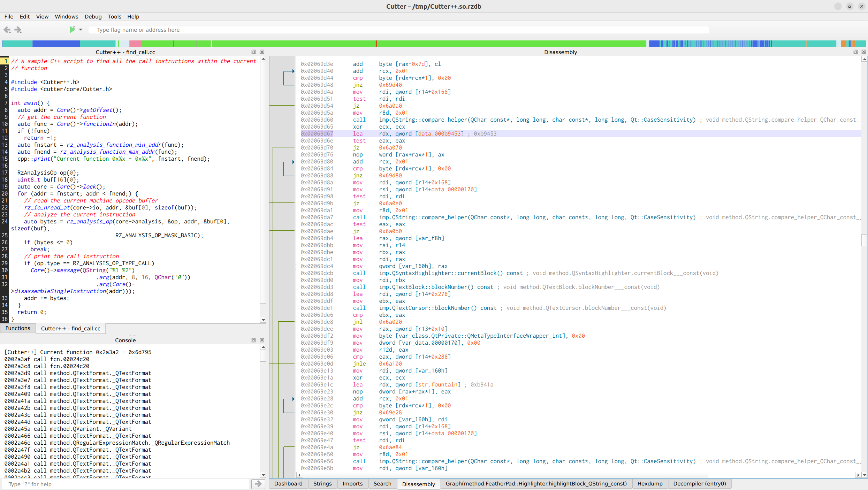Select the Cutter++ - find_call.cc tab
Viewport: 868px width, 490px height.
71,328
